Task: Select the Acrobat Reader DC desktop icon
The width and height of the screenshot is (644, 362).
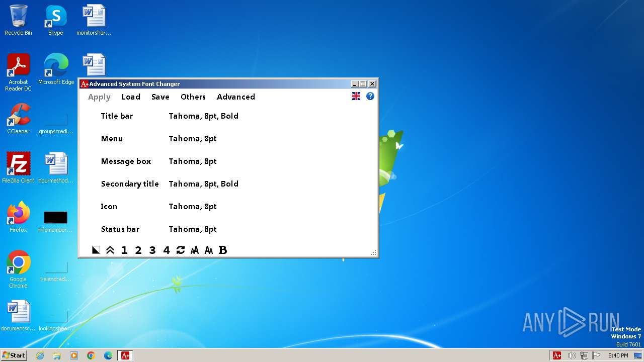Action: coord(18,72)
